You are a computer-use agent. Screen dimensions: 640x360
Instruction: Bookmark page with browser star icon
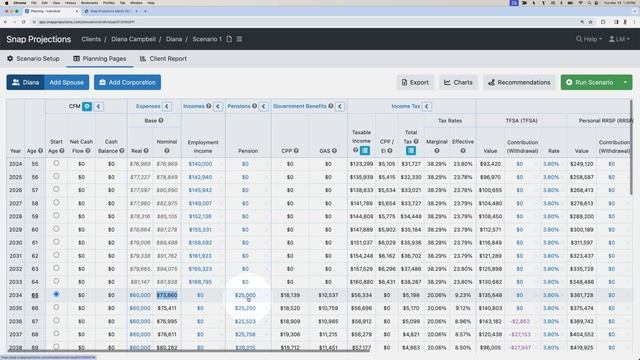coord(590,22)
